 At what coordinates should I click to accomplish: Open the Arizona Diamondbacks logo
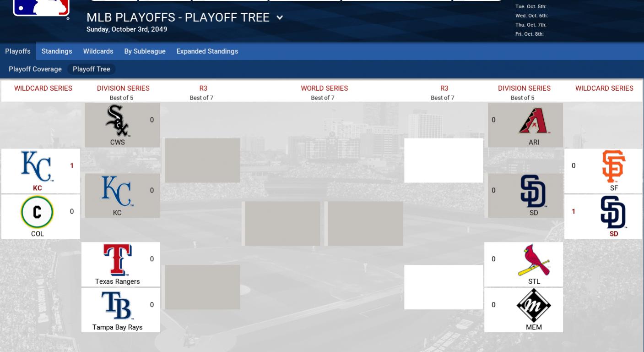534,121
